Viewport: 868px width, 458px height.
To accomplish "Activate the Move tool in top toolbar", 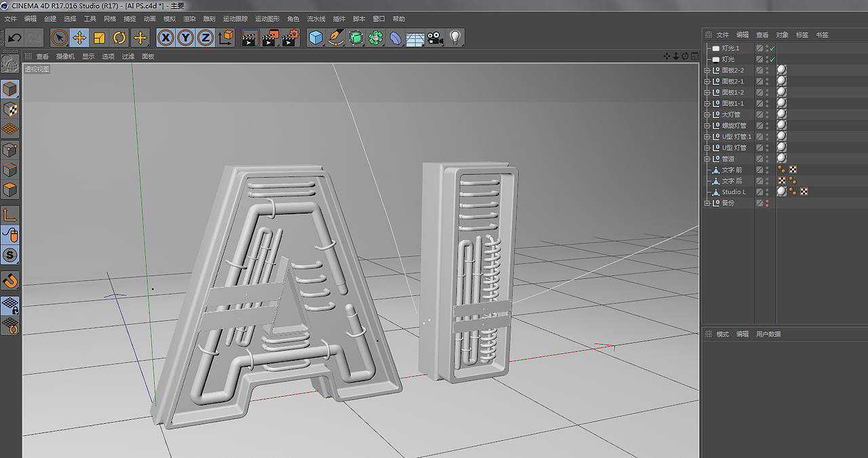I will click(x=79, y=38).
